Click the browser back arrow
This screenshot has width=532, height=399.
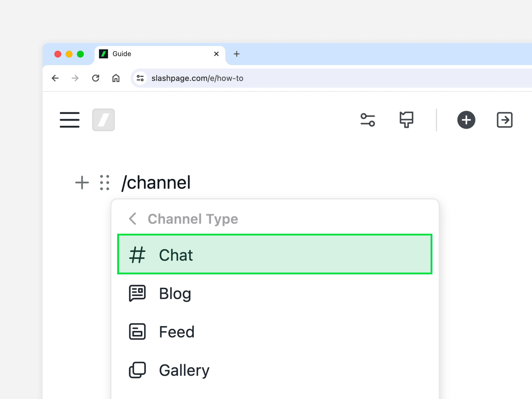(x=55, y=78)
